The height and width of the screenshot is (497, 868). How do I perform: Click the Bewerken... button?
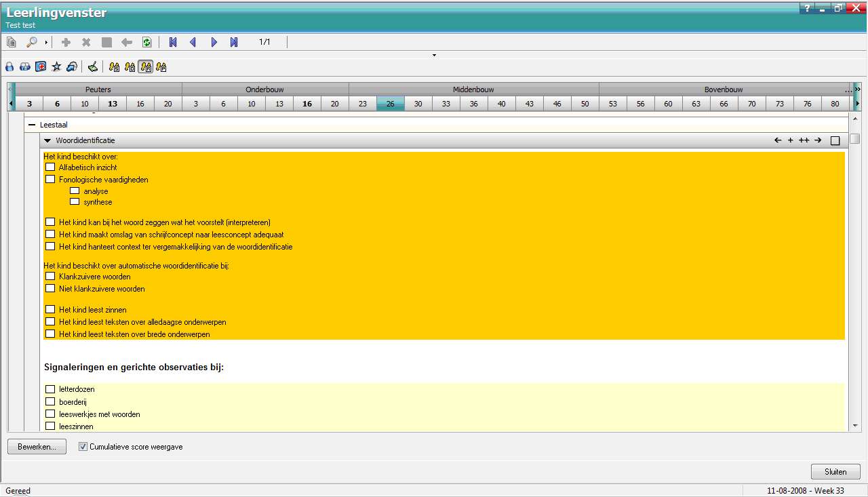[x=37, y=447]
